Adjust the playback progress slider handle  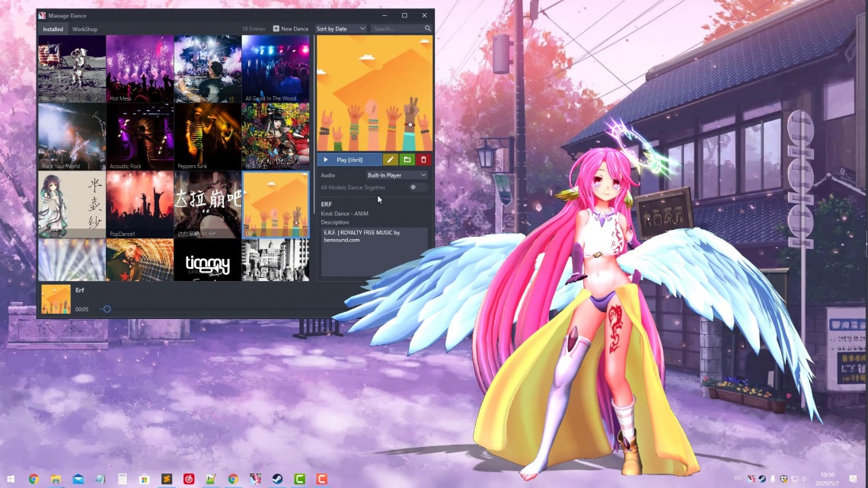pyautogui.click(x=107, y=309)
